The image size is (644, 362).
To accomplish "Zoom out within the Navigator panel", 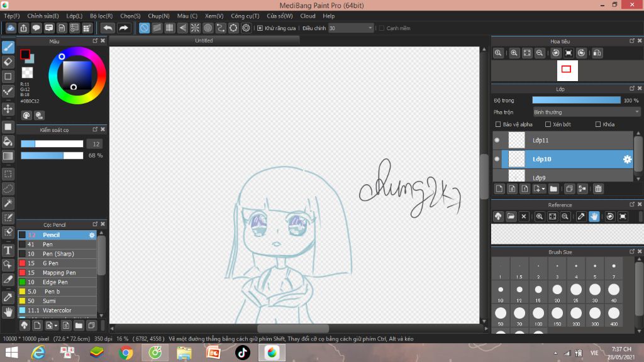I will (540, 53).
